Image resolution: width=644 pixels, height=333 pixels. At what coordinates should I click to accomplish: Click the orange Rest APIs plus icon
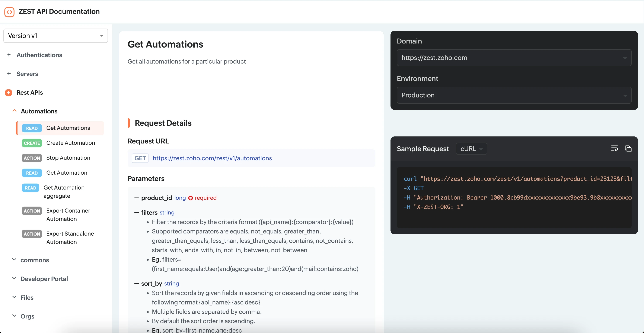[x=9, y=93]
